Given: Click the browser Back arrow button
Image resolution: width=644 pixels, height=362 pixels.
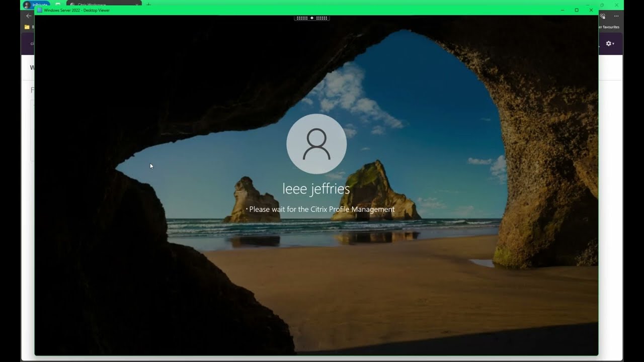Looking at the screenshot, I should click(x=28, y=16).
